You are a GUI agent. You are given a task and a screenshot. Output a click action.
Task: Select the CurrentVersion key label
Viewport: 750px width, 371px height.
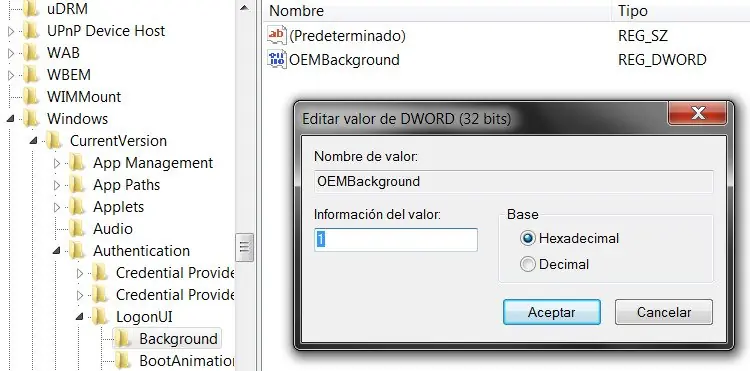[x=118, y=141]
